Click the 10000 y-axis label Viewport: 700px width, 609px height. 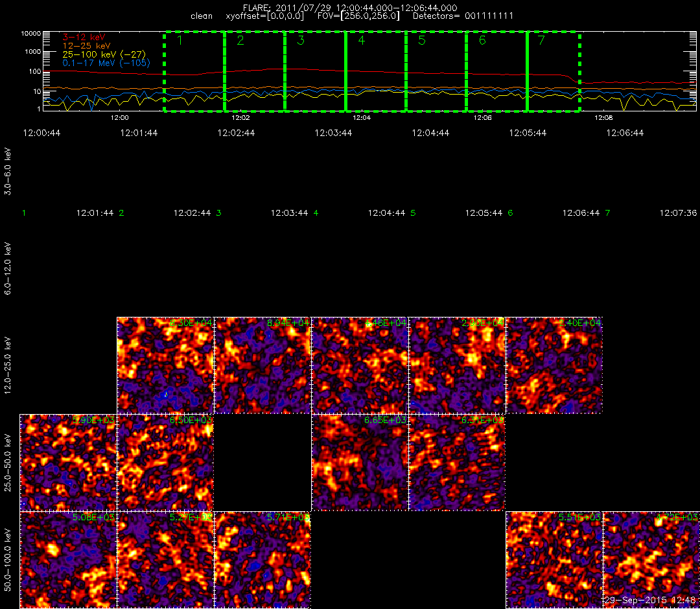pos(31,34)
